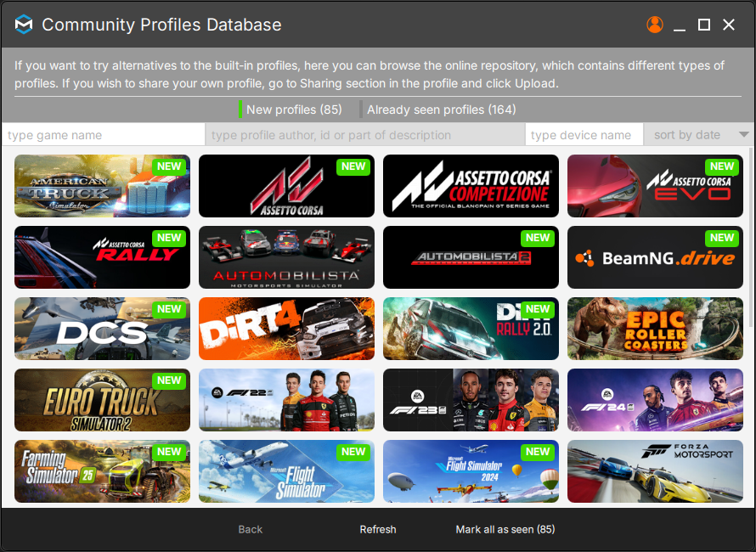Image resolution: width=756 pixels, height=552 pixels.
Task: Open the DCS game tile
Action: (102, 329)
